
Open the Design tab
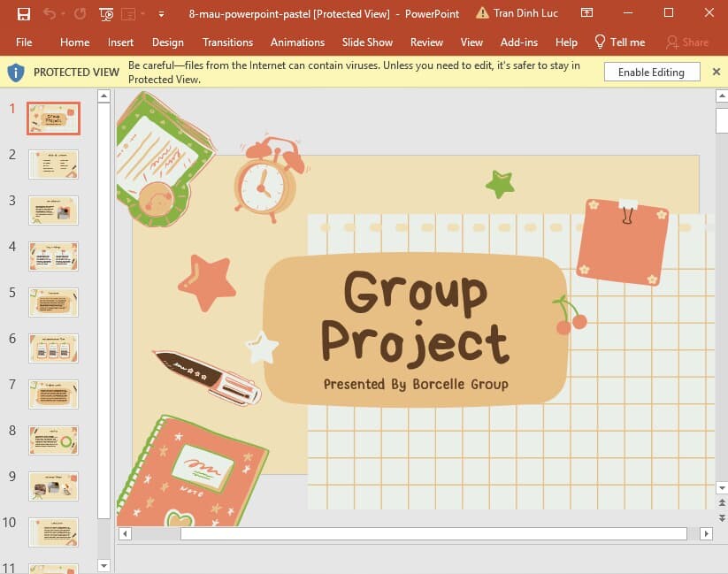tap(167, 42)
